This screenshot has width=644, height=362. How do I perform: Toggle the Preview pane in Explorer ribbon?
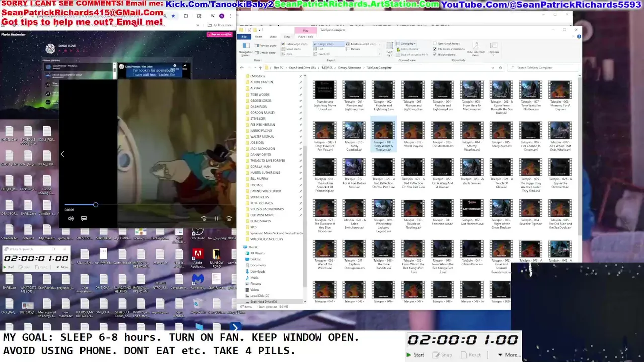point(265,46)
